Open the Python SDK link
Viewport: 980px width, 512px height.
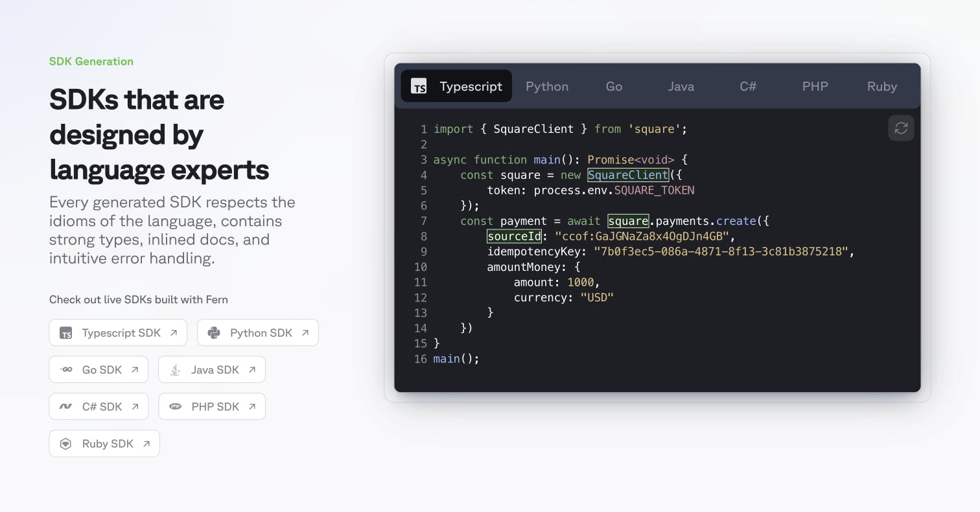(x=258, y=333)
